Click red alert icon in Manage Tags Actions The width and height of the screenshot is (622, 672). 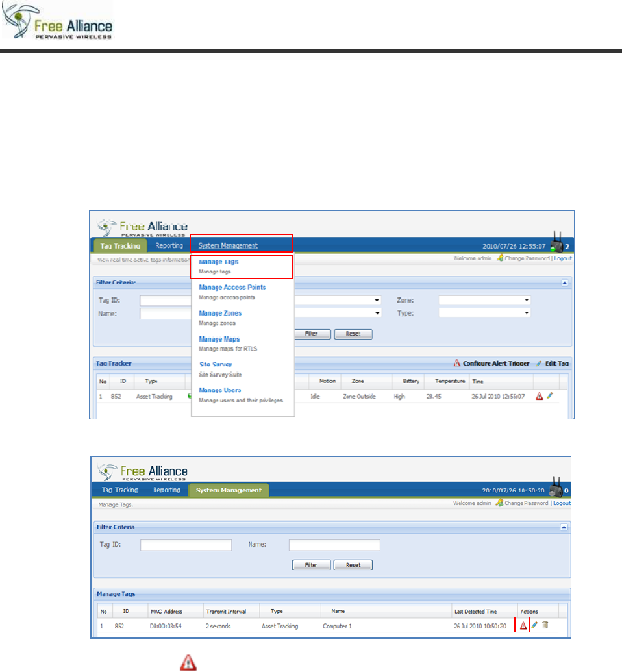coord(523,626)
